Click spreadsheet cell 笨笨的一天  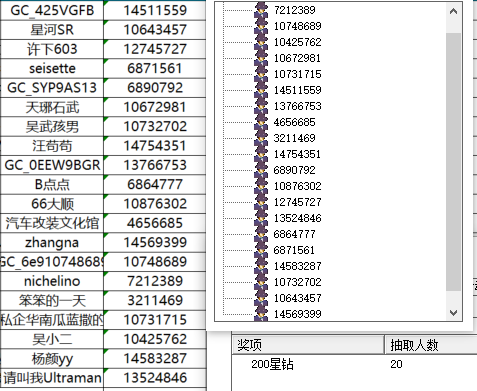tap(52, 300)
